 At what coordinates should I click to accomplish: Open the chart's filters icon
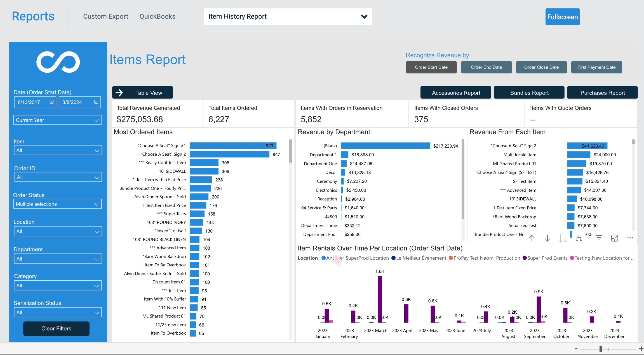[x=599, y=238]
